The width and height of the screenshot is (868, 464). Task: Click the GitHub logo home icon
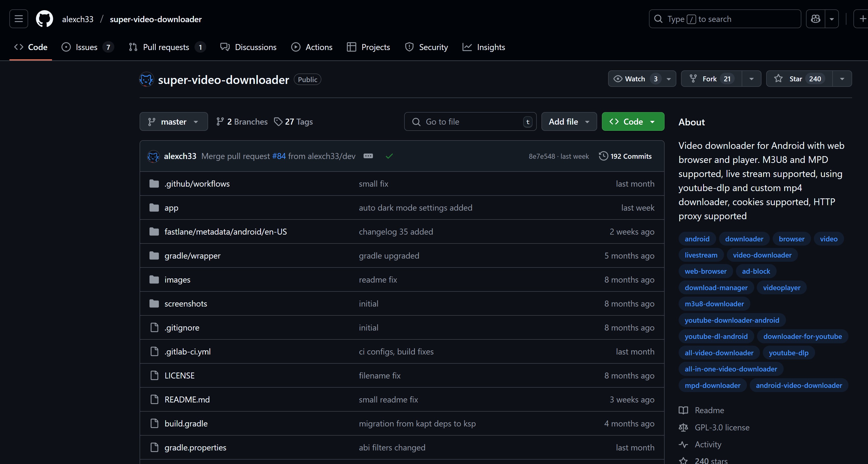click(x=45, y=19)
